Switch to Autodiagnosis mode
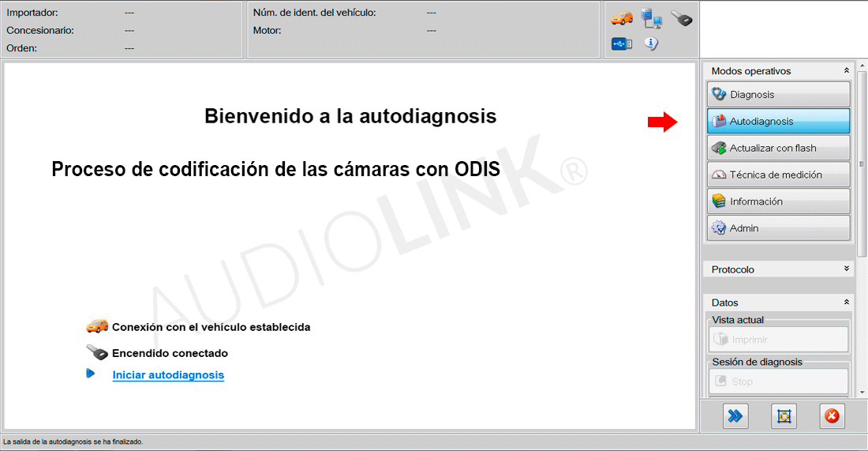Screen dimensions: 868x451 779,122
